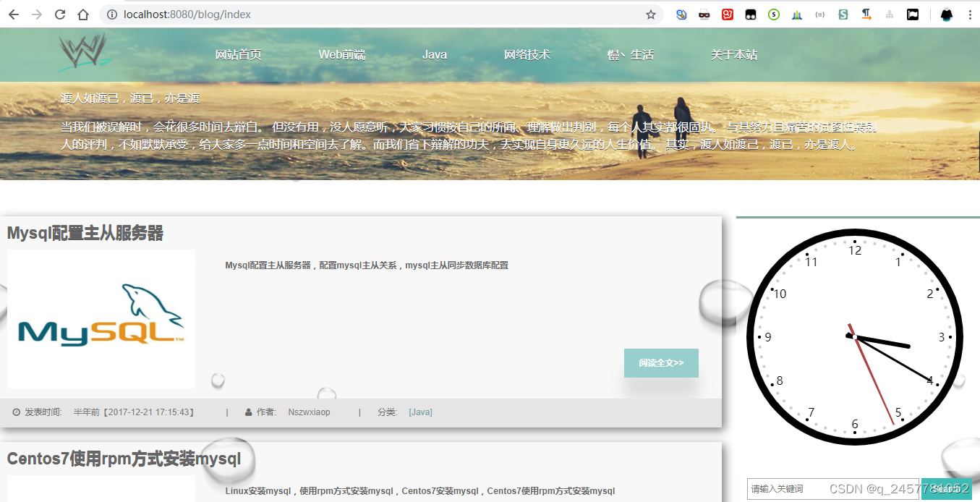The width and height of the screenshot is (980, 502).
Task: Open the browser home button
Action: click(x=83, y=14)
